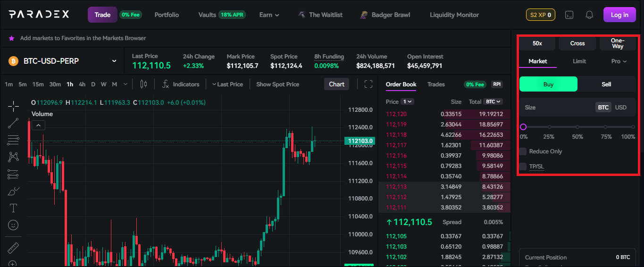Set size slider to 50%
Viewport: 644px width, 267px height.
tap(577, 127)
